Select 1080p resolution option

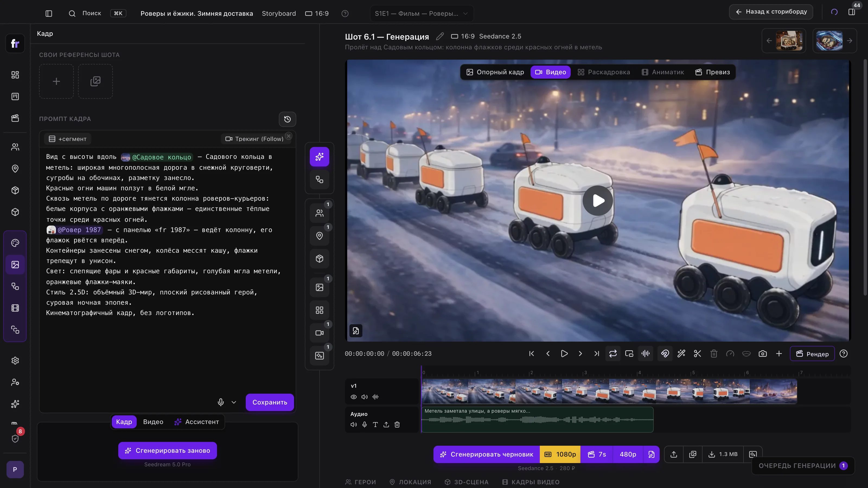click(560, 454)
